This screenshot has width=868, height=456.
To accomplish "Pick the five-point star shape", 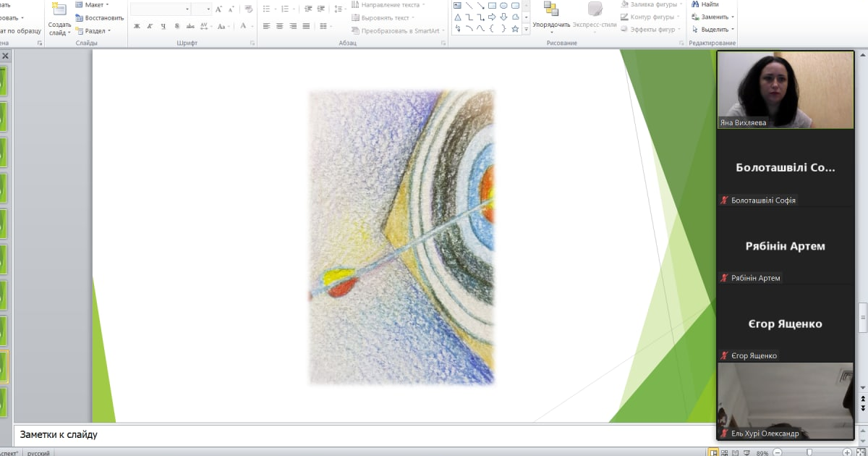I will point(515,29).
